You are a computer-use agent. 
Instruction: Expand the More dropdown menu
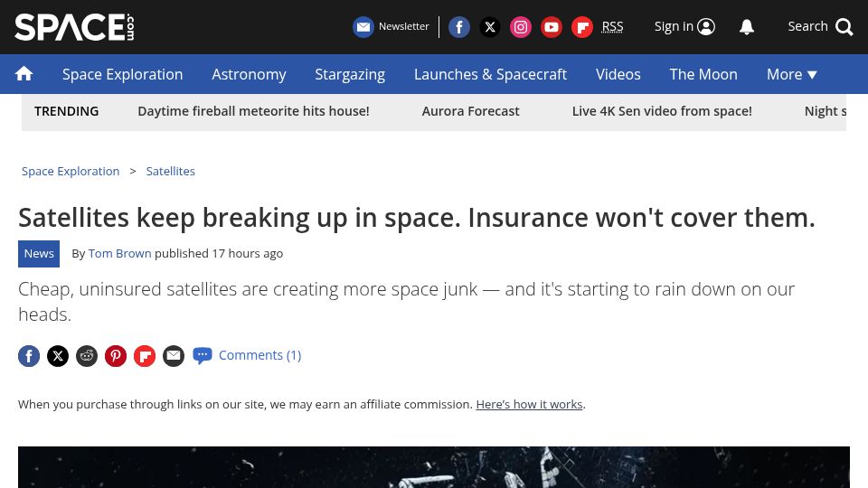click(x=792, y=74)
